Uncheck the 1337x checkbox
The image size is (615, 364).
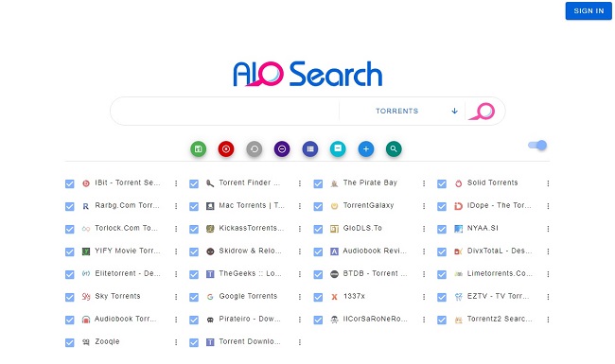coord(318,298)
